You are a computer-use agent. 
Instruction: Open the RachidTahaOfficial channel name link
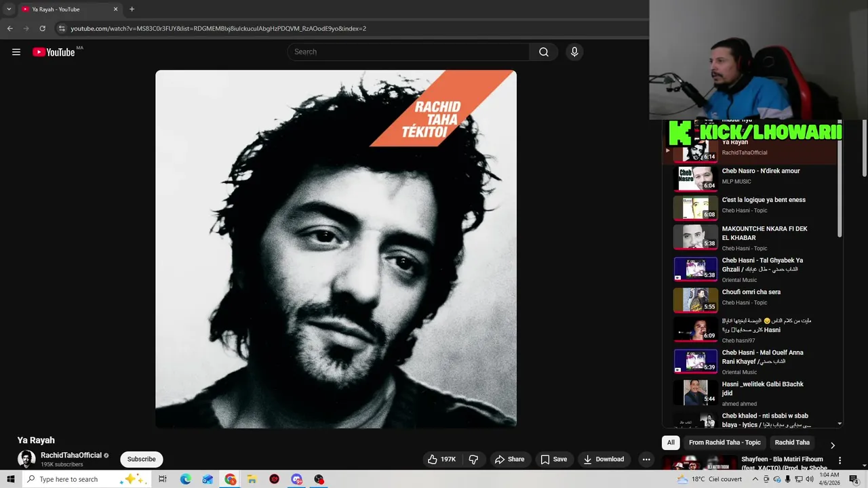click(x=71, y=455)
